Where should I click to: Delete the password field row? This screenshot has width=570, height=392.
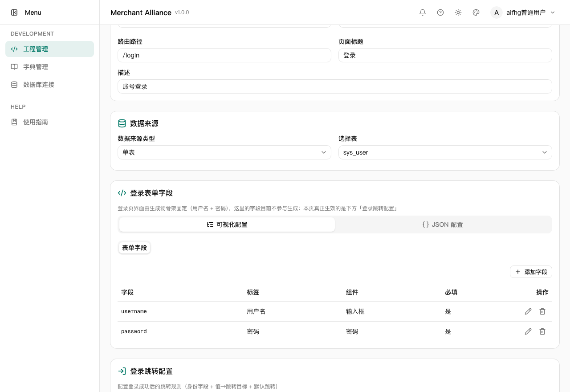542,331
